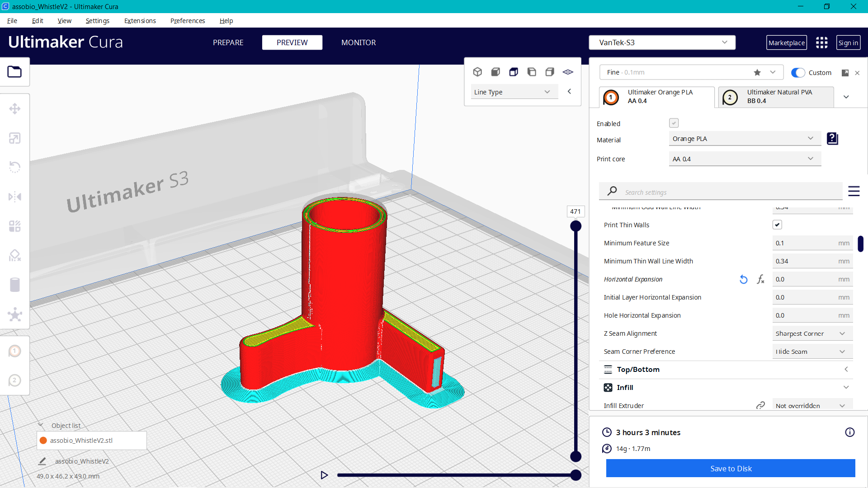Open the Line Type dropdown
Viewport: 868px width, 488px height.
pos(514,92)
